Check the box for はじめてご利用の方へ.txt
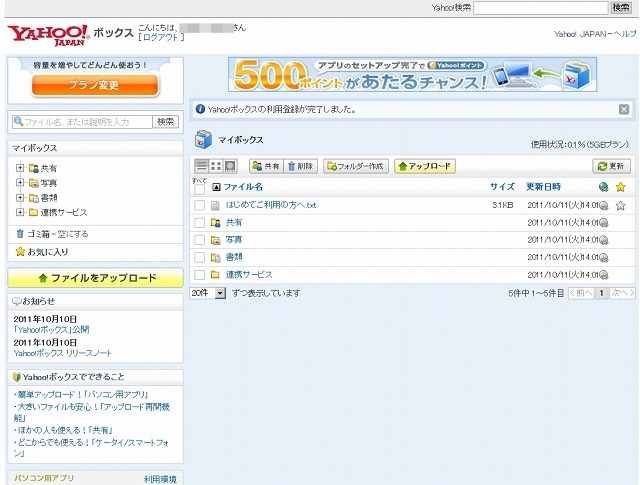 pos(199,205)
